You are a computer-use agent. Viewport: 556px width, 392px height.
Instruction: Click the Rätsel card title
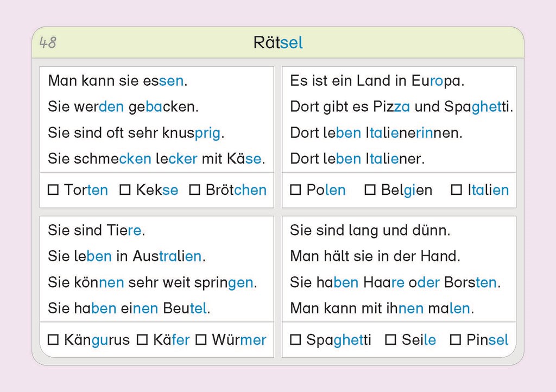(x=278, y=42)
